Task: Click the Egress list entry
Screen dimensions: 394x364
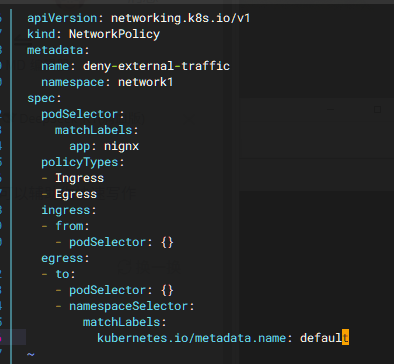Action: click(x=76, y=194)
